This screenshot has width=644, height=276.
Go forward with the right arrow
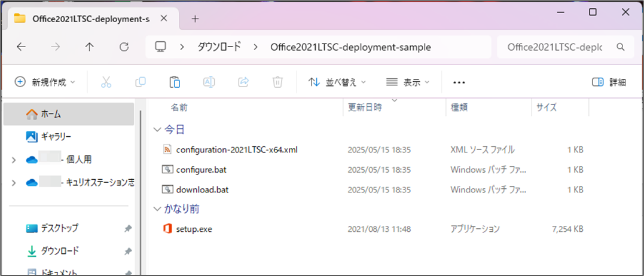55,47
